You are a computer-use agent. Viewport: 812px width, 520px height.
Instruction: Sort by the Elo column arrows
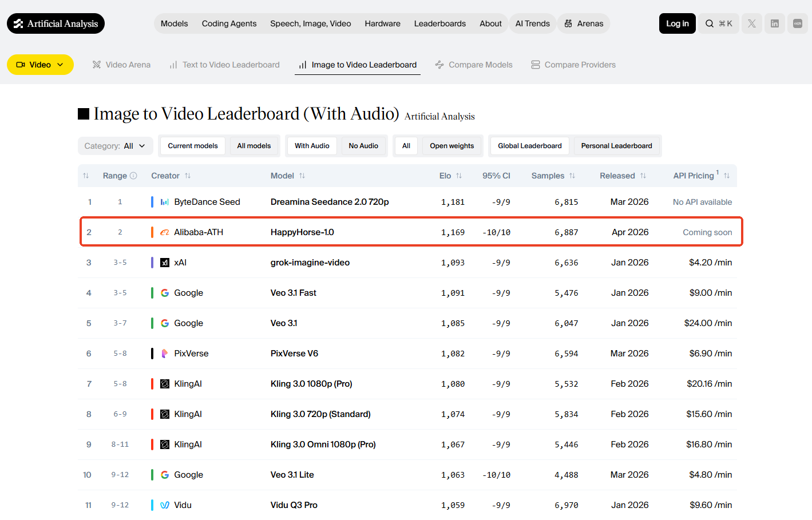[x=459, y=176]
